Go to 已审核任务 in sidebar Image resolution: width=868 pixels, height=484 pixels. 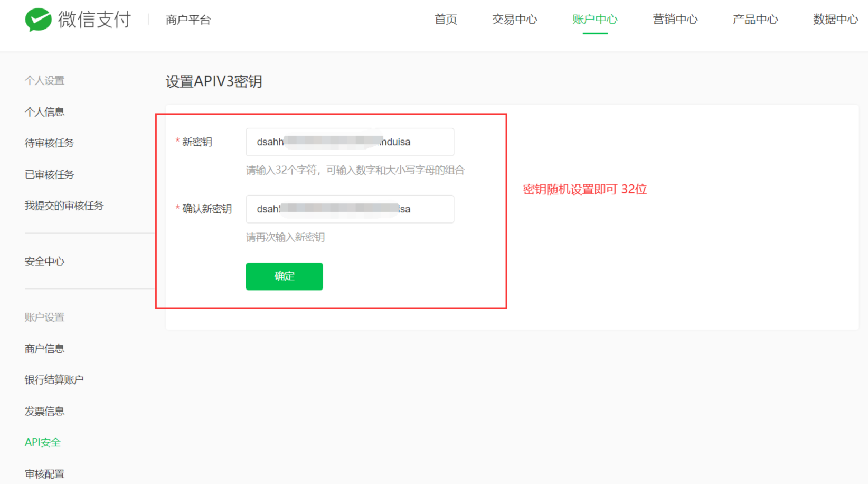49,174
